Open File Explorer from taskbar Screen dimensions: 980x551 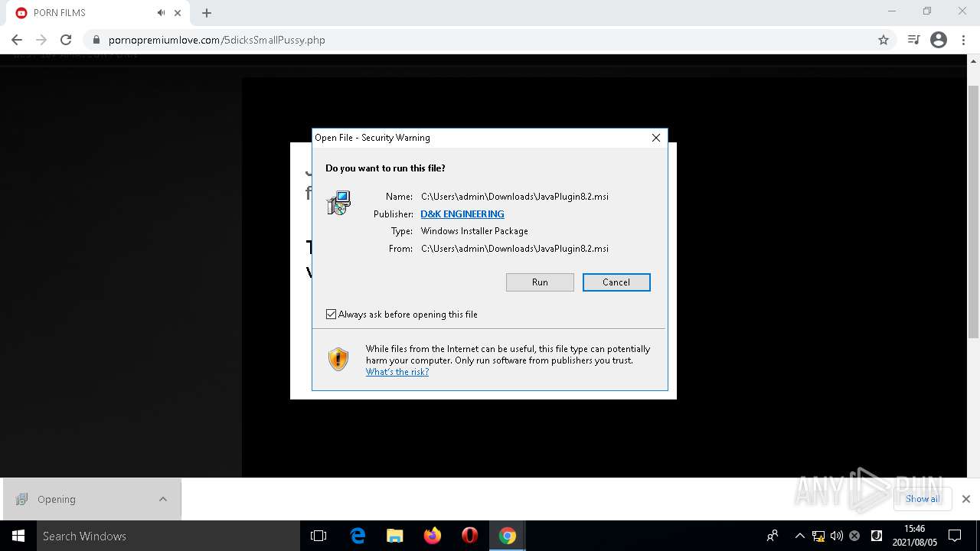(395, 536)
